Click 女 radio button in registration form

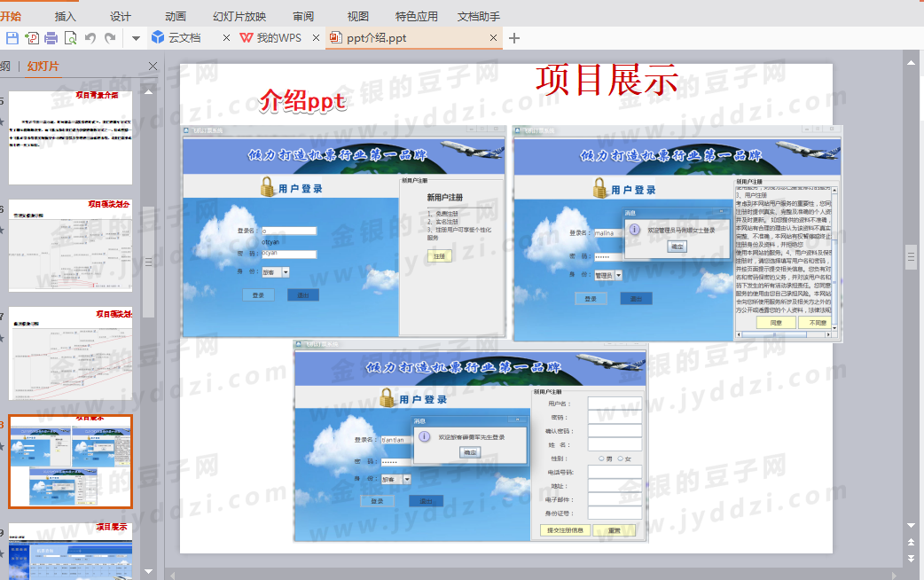click(x=621, y=458)
